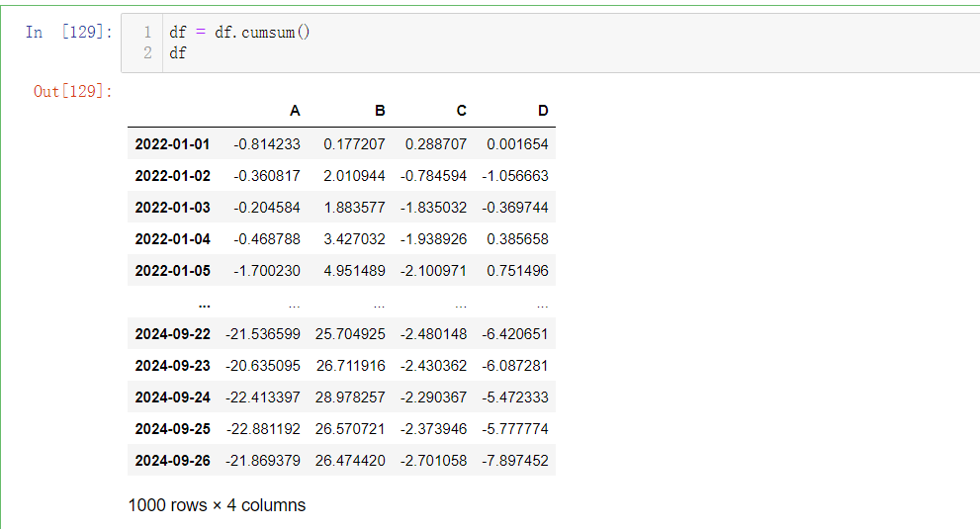The height and width of the screenshot is (529, 980).
Task: Select row index 2024-09-24
Action: pos(172,397)
